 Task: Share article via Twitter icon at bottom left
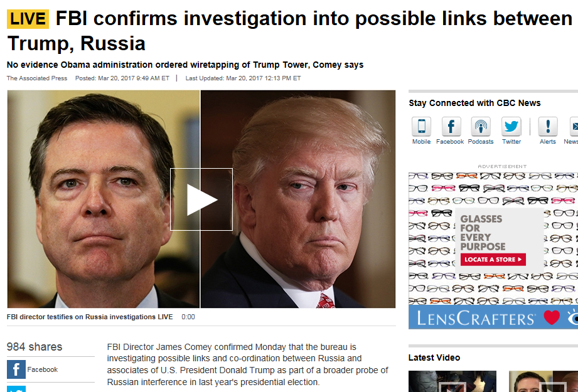coord(16,389)
